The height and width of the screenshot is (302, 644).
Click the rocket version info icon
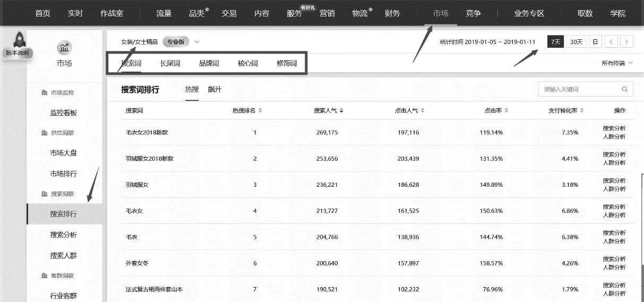point(20,40)
